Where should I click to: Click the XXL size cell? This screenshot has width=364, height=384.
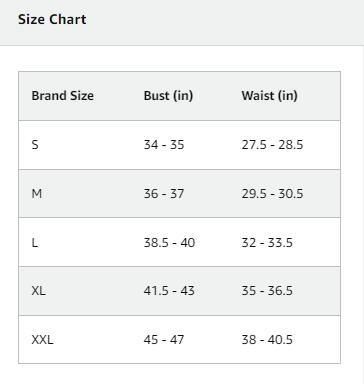(x=42, y=340)
